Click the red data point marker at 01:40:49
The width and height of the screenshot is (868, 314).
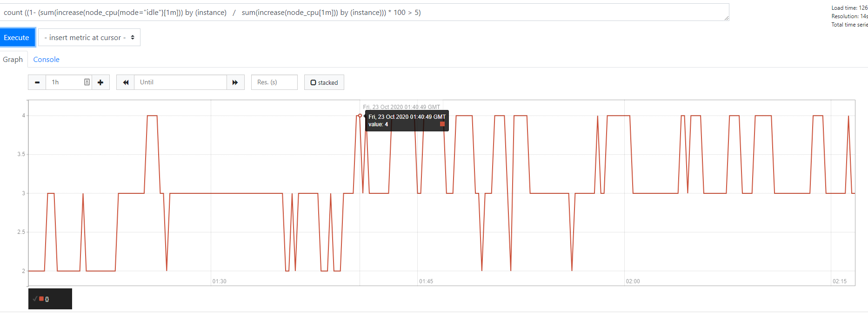point(360,116)
